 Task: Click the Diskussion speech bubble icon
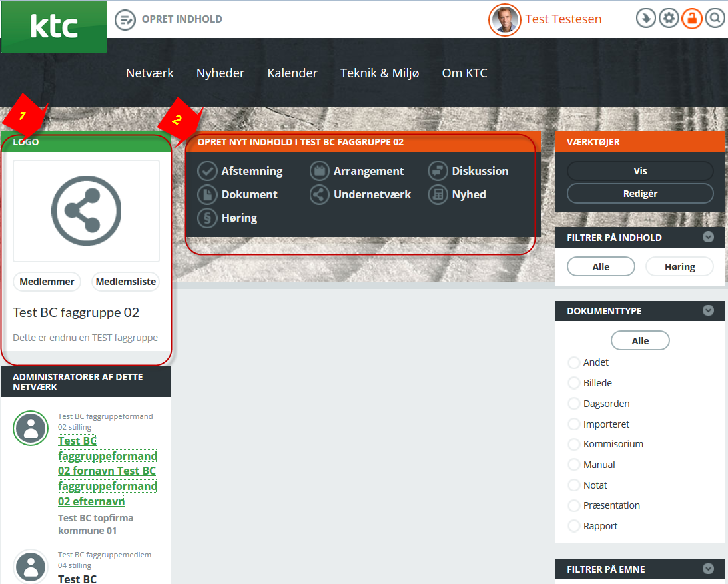pyautogui.click(x=438, y=171)
